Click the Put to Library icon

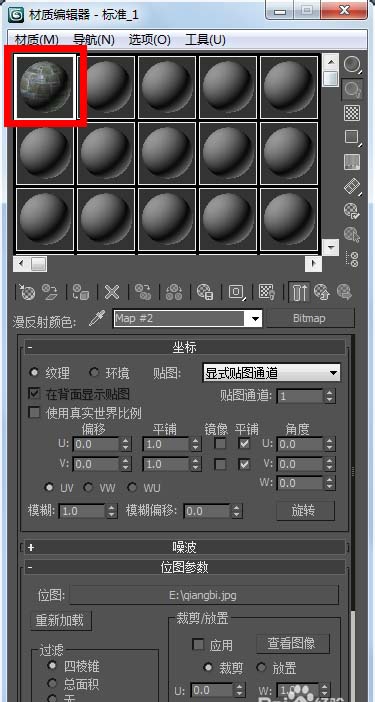point(205,292)
